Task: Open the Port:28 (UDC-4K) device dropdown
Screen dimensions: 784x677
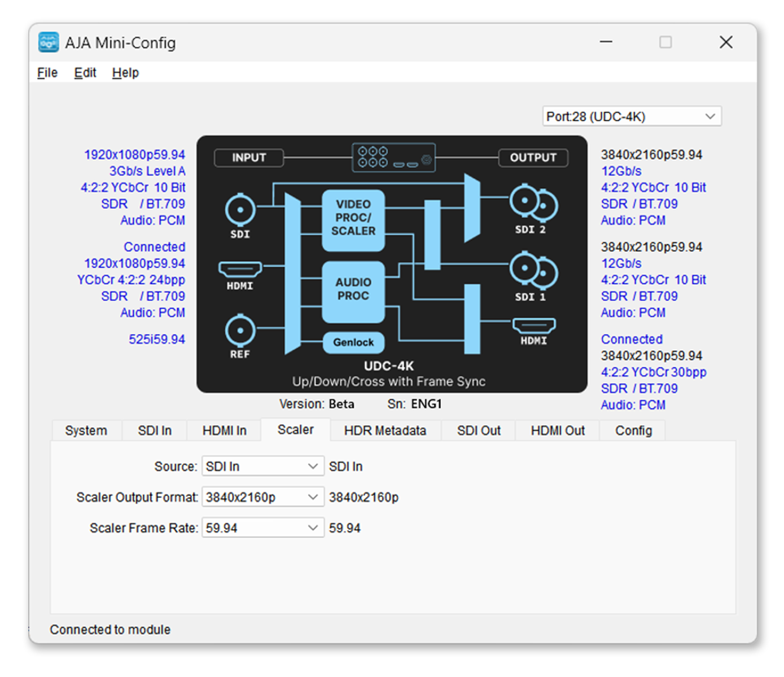Action: pos(631,117)
